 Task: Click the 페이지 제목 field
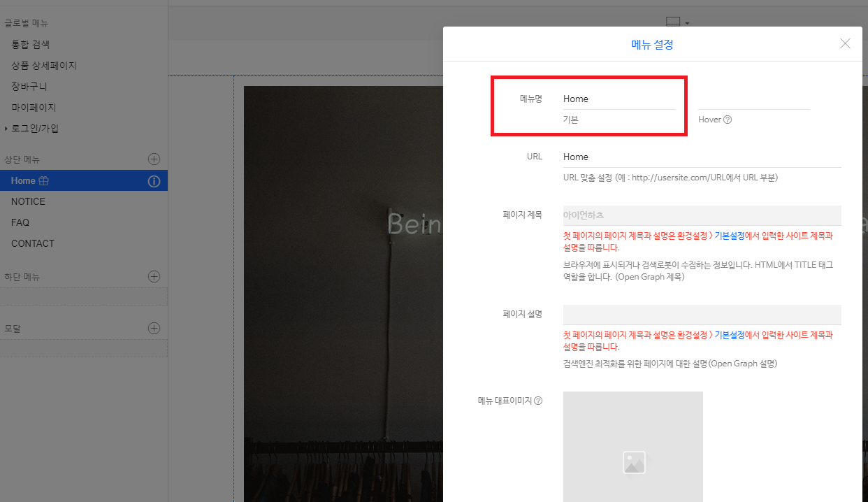click(x=702, y=215)
